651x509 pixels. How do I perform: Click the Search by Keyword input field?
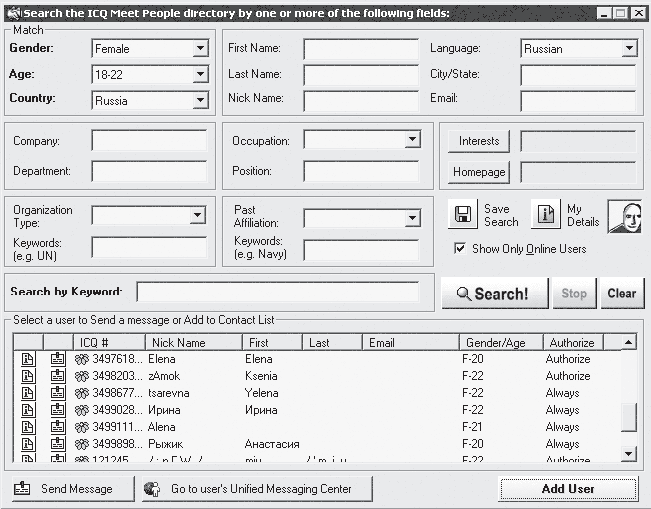point(277,292)
